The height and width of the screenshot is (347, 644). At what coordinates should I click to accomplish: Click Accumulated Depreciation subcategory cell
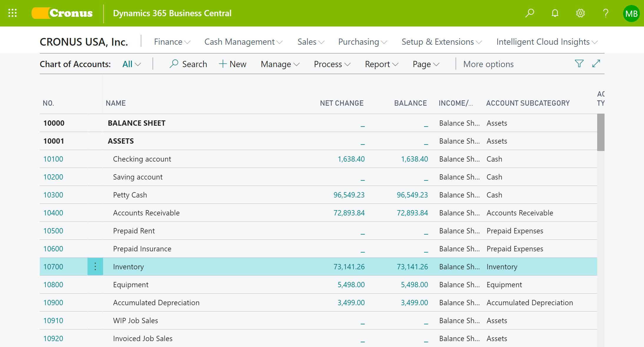point(530,303)
